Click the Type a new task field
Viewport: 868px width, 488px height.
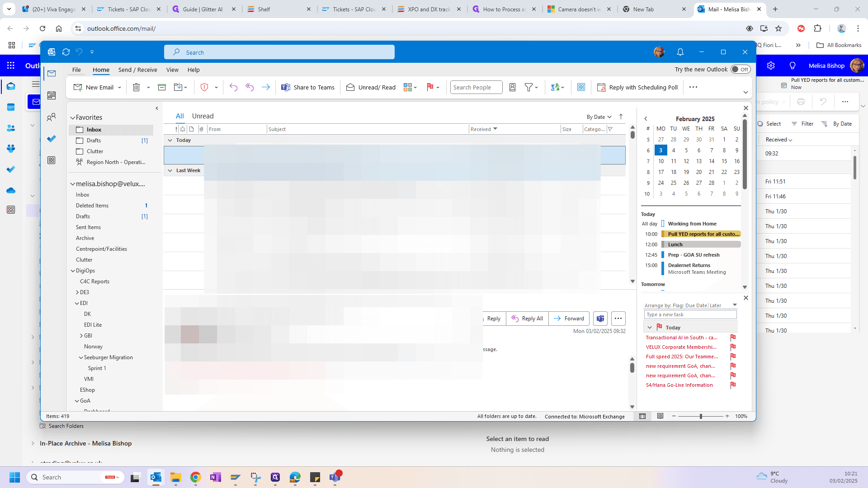pos(690,314)
